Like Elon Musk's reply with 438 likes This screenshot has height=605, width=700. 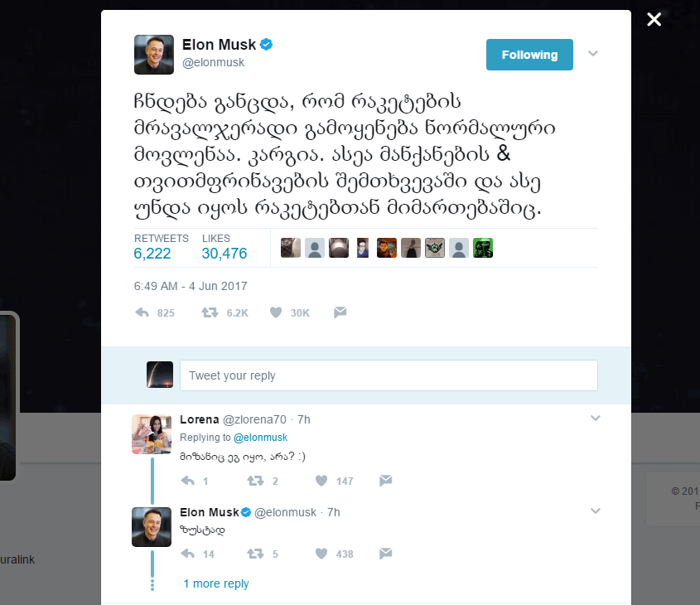point(323,554)
